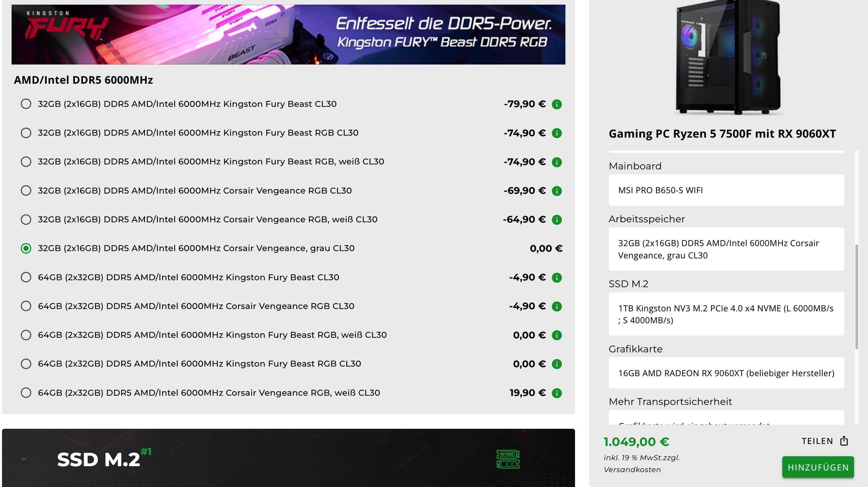Screen dimensions: 868x487
Task: Open info for 32GB Fury Beast RGB weiß
Action: (557, 162)
